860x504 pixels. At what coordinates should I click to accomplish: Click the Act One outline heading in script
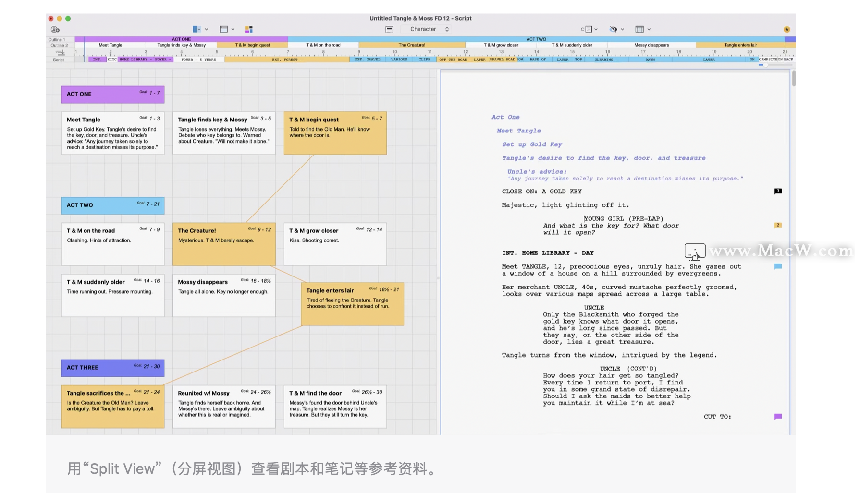click(505, 117)
